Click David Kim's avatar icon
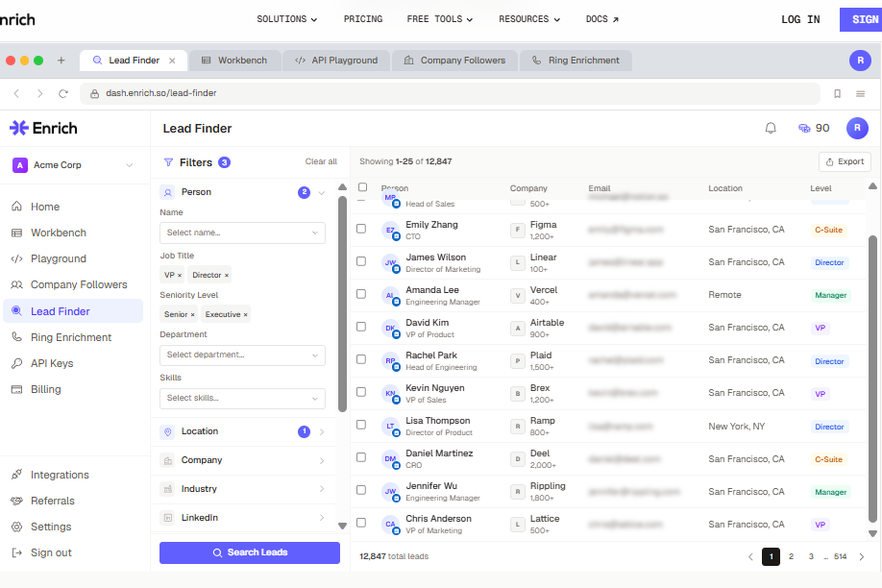 pos(390,328)
